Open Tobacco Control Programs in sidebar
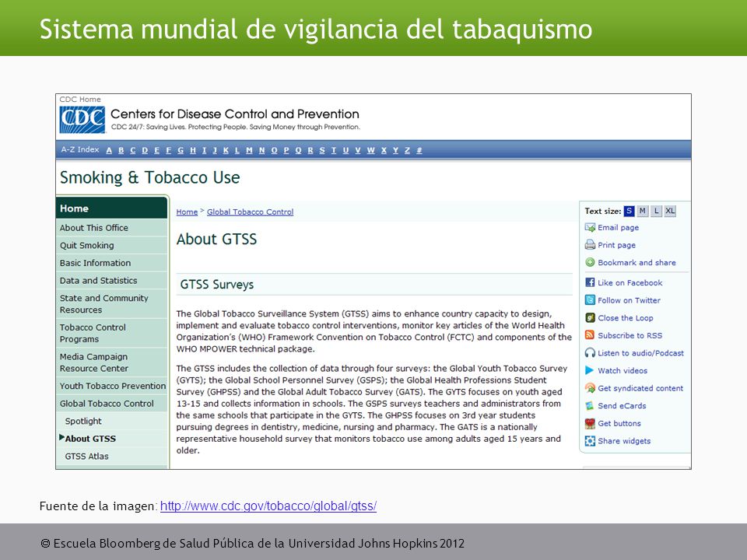The image size is (747, 560). click(111, 334)
